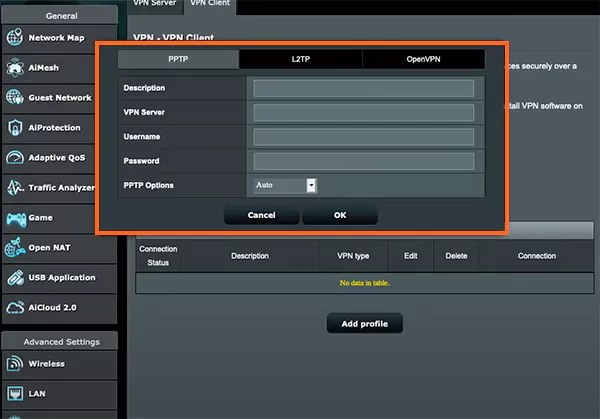600x419 pixels.
Task: Click the Guest Network globe icon
Action: point(15,97)
